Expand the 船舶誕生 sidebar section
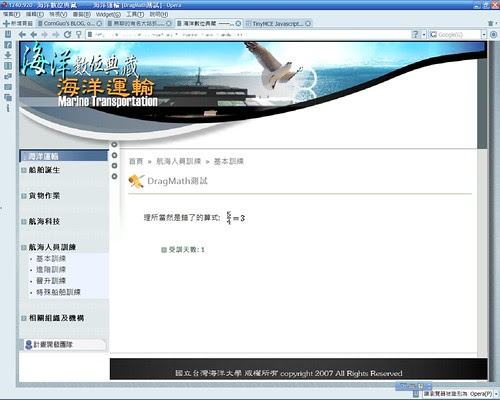Screen dimensions: 500x400 click(44, 170)
